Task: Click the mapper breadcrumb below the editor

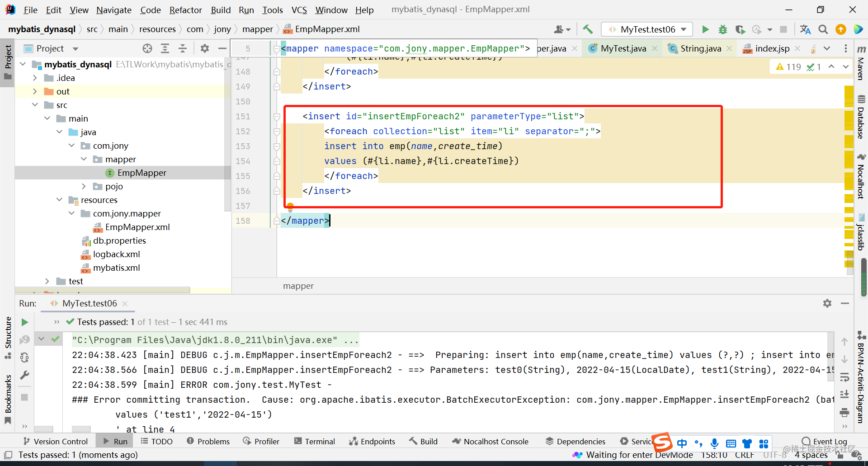Action: pos(298,286)
